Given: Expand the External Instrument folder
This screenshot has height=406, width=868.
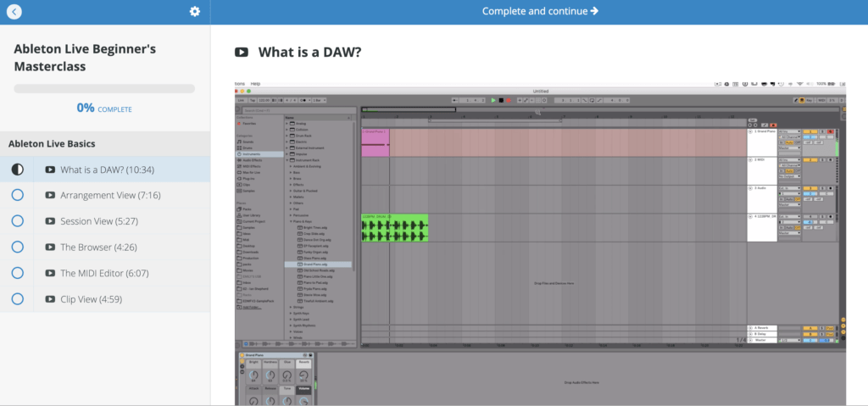Looking at the screenshot, I should [287, 147].
